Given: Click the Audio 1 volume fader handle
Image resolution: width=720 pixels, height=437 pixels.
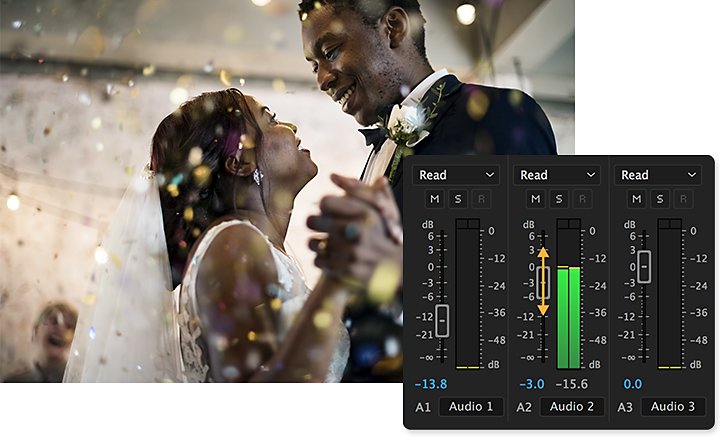Looking at the screenshot, I should (442, 321).
